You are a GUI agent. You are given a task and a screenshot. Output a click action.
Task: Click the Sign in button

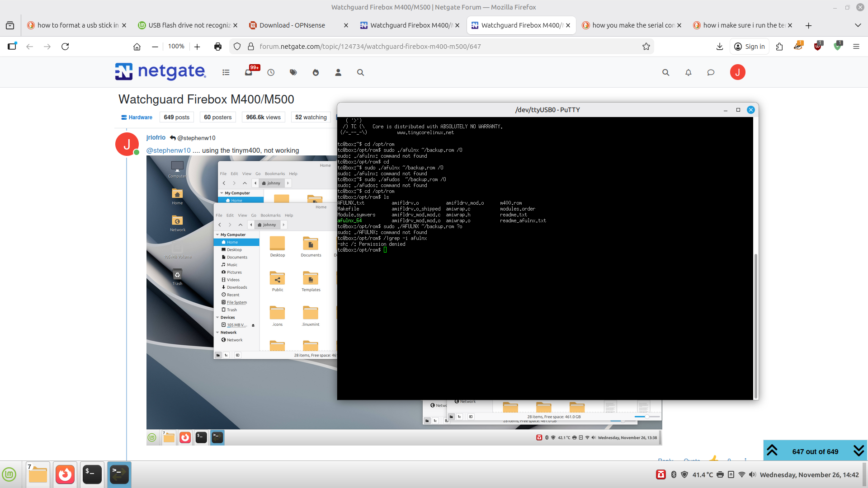749,46
